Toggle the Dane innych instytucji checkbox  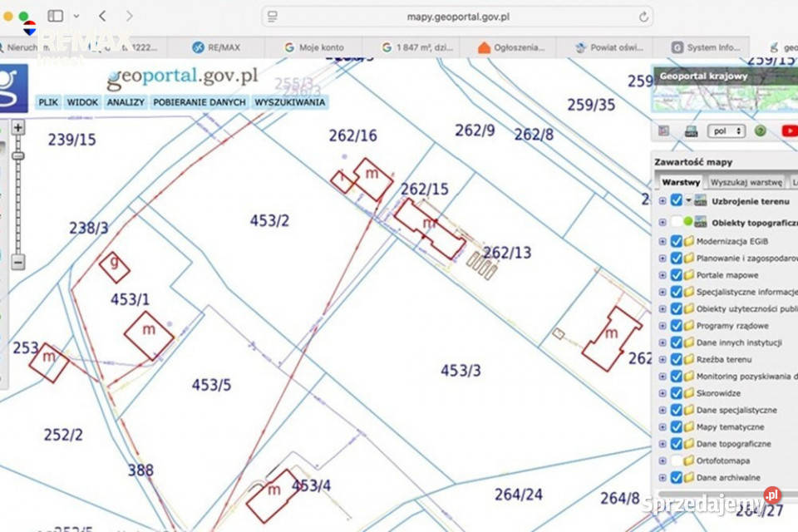677,342
